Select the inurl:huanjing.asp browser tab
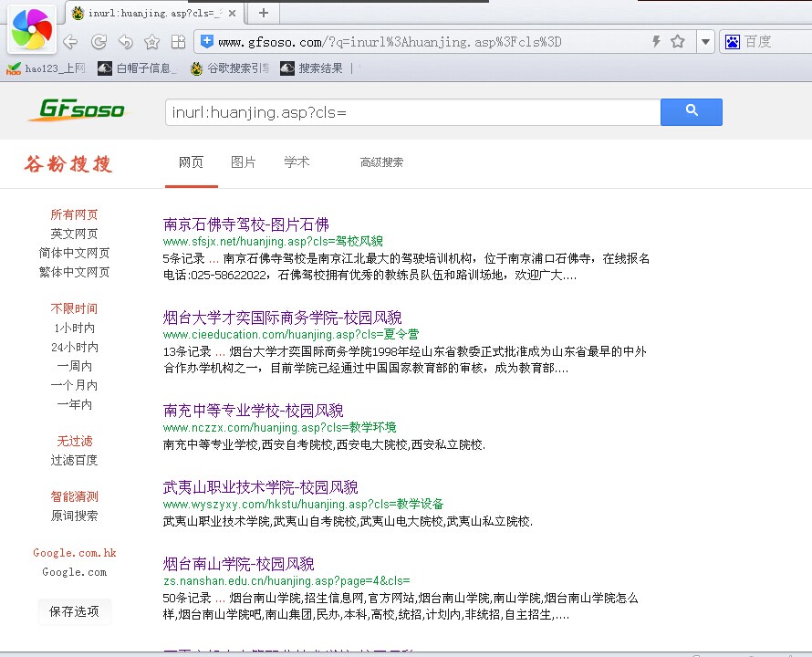Image resolution: width=812 pixels, height=657 pixels. 154,13
